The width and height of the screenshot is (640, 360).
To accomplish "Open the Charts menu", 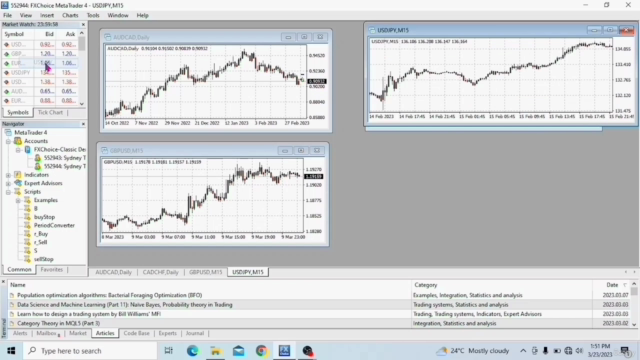I will (70, 16).
